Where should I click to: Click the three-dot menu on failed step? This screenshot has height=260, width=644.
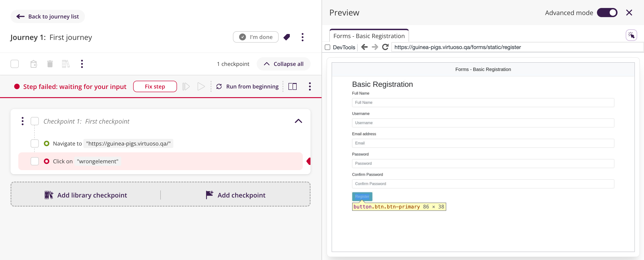click(x=311, y=86)
